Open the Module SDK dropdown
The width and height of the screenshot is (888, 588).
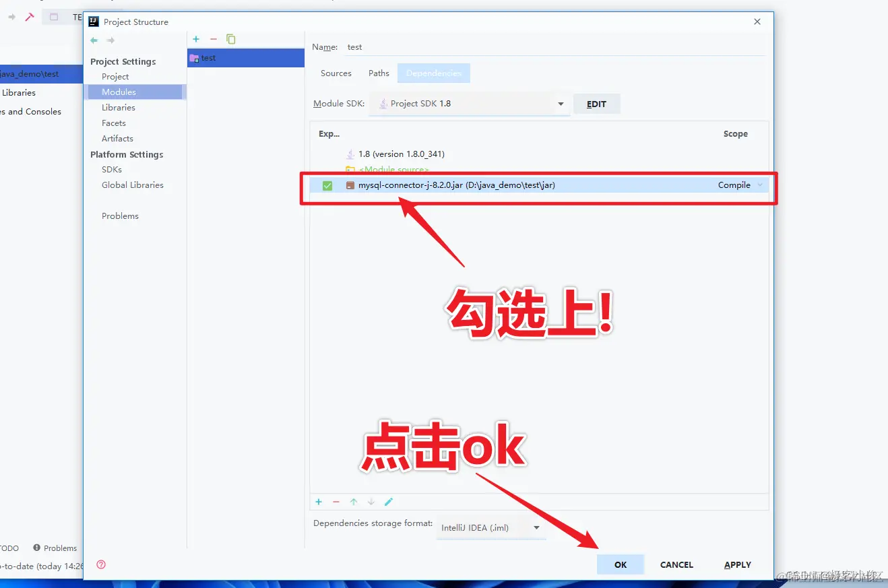click(469, 104)
